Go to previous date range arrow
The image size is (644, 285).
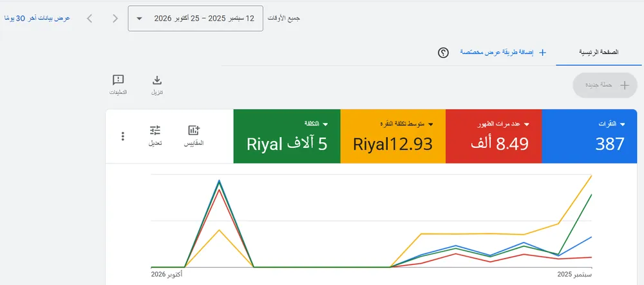tap(115, 19)
